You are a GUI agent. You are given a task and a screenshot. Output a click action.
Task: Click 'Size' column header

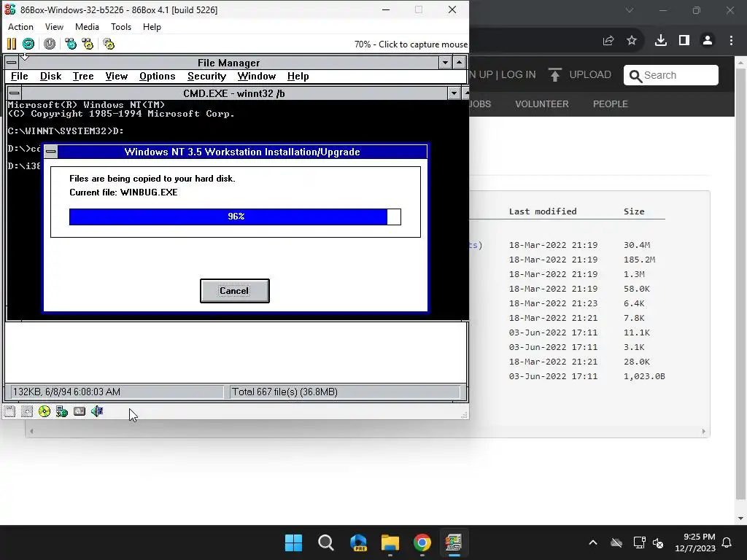tap(634, 211)
